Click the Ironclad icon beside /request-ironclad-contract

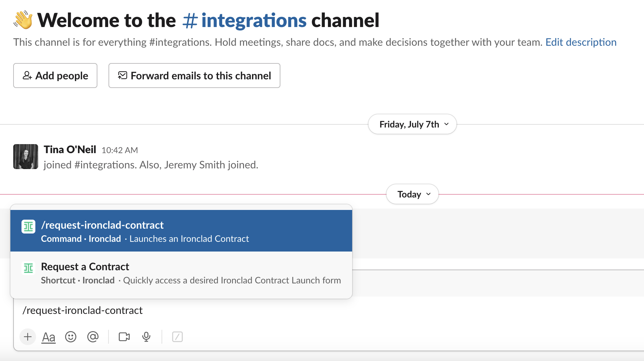point(28,227)
